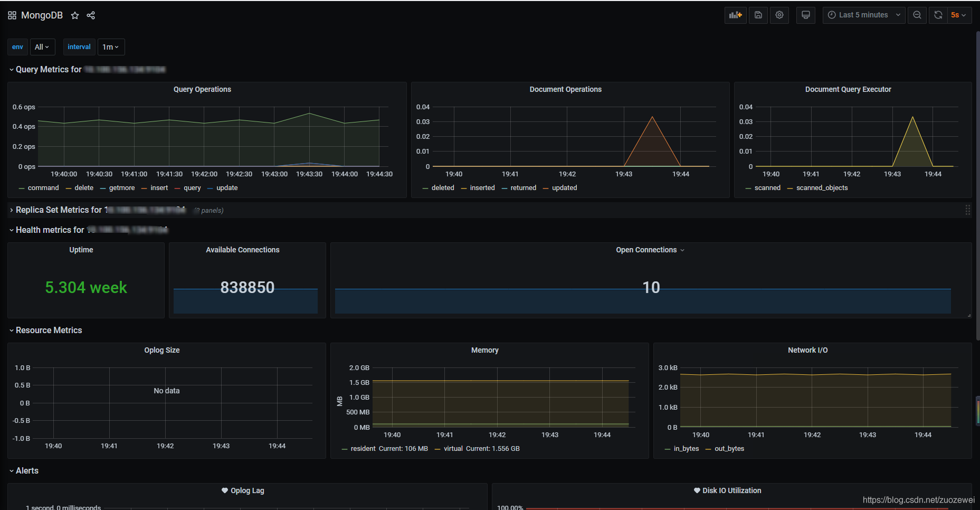Open dashboard settings gear icon

tap(779, 15)
